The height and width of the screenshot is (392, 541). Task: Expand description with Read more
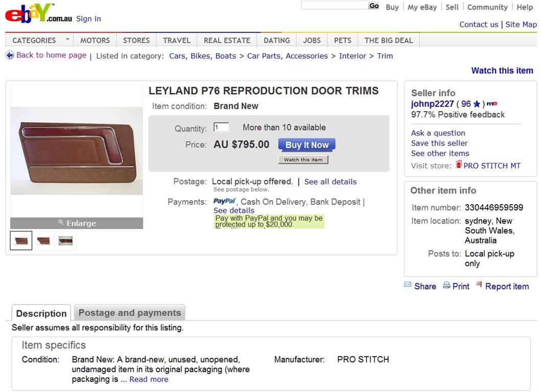point(149,379)
